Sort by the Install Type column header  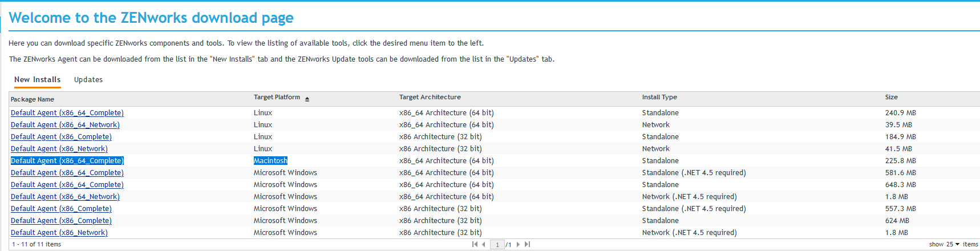tap(659, 98)
